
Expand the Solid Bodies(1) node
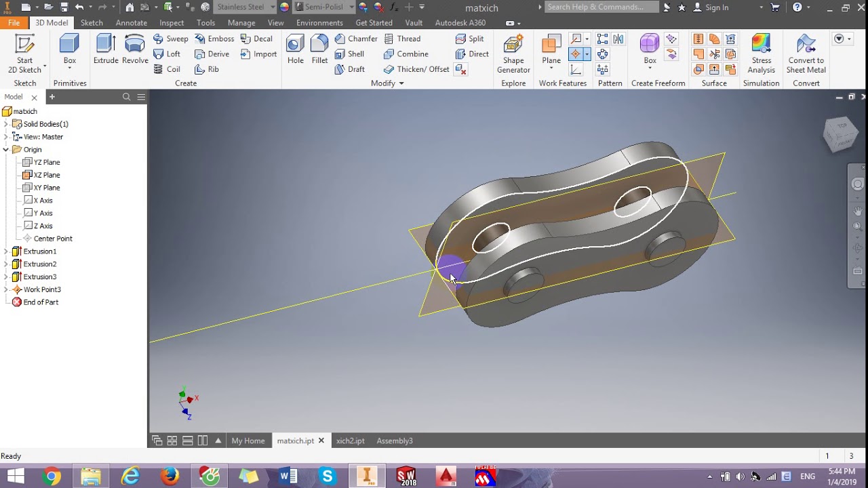[x=6, y=124]
